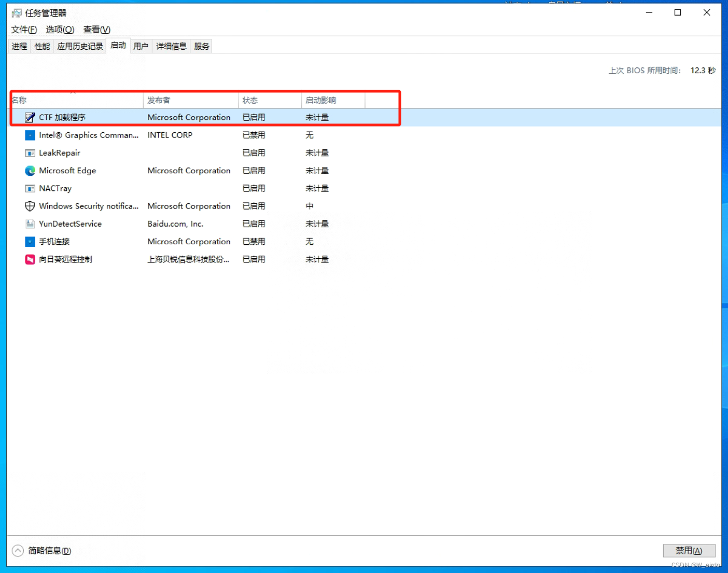
Task: Switch to the 性能 tab
Action: tap(42, 46)
